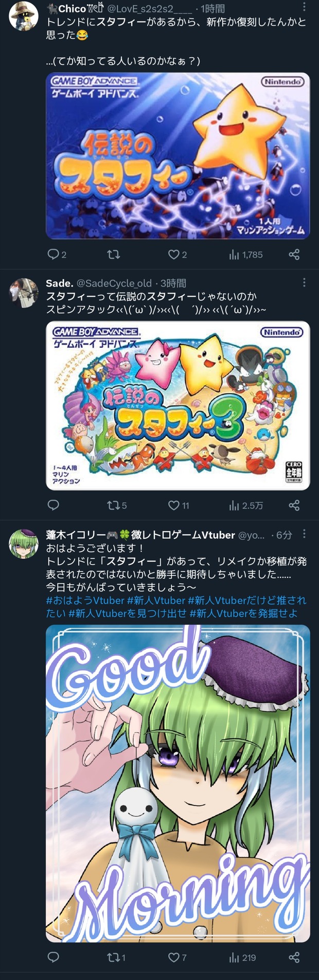
Task: Open more options on Sade's tweet
Action: (x=304, y=282)
